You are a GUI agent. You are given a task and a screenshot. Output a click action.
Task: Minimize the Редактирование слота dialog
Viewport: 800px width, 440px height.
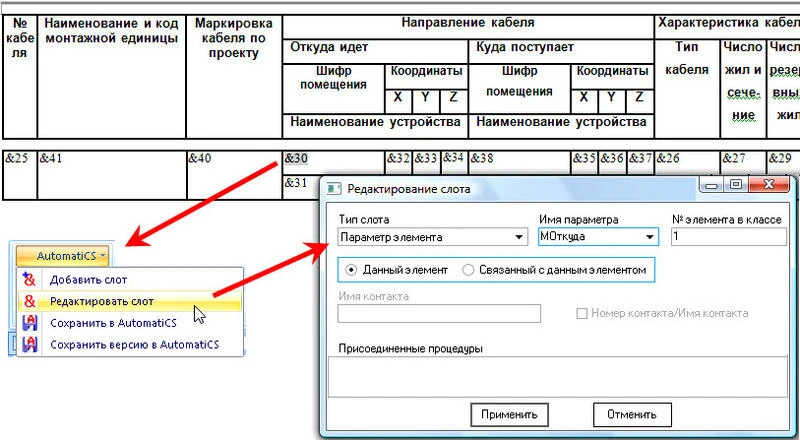coord(713,186)
